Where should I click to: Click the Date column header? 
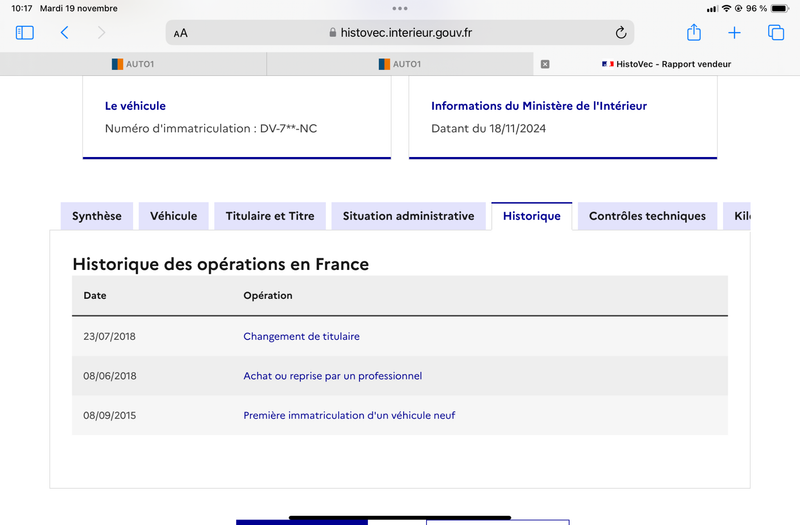click(95, 295)
